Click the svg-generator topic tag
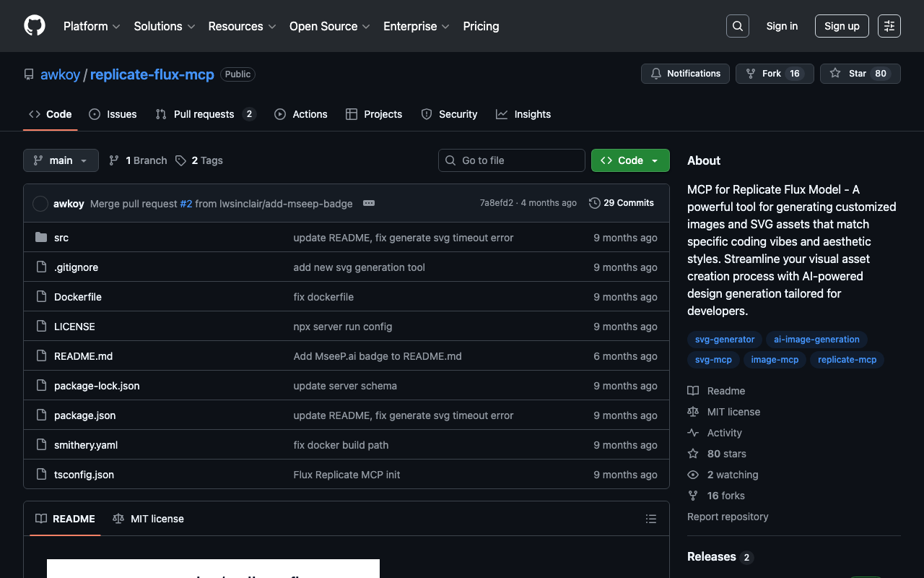924x578 pixels. [x=724, y=340]
